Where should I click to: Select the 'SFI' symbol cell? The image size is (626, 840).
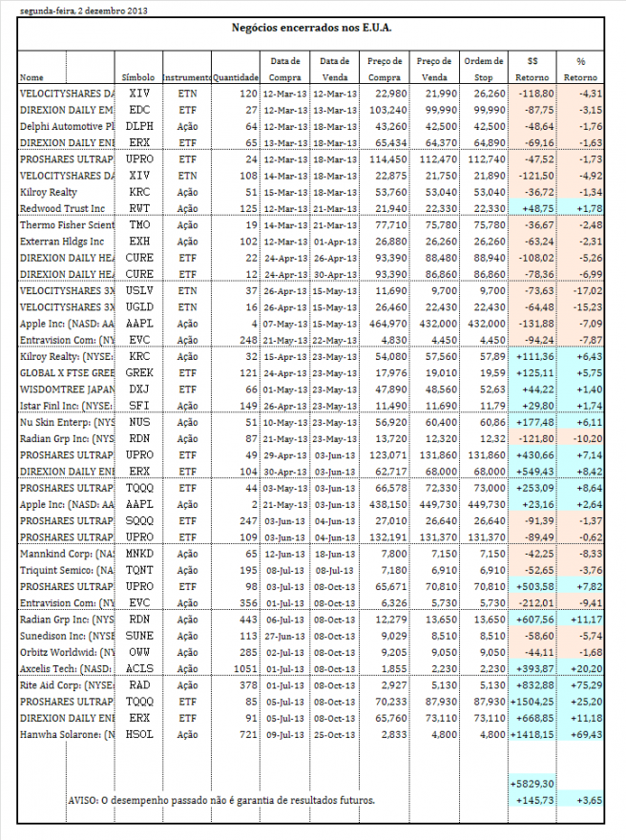(139, 406)
